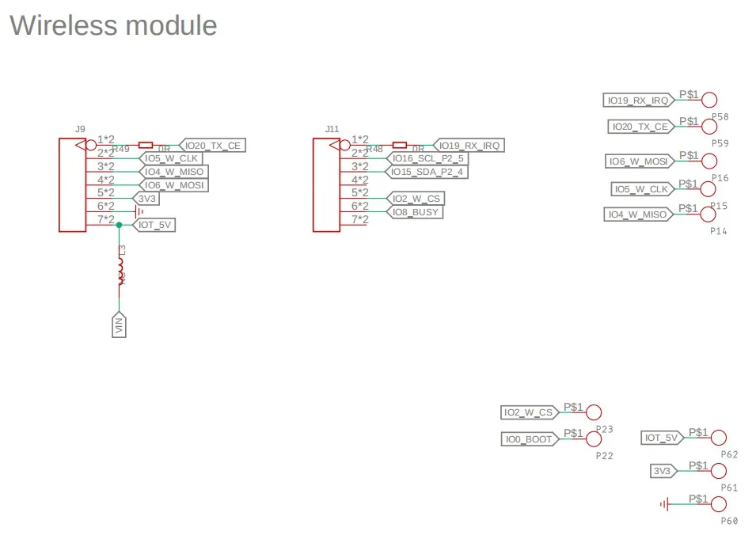Viewport: 756px width, 558px height.
Task: Click IO4_W_MISO label at test point P14
Action: (638, 214)
